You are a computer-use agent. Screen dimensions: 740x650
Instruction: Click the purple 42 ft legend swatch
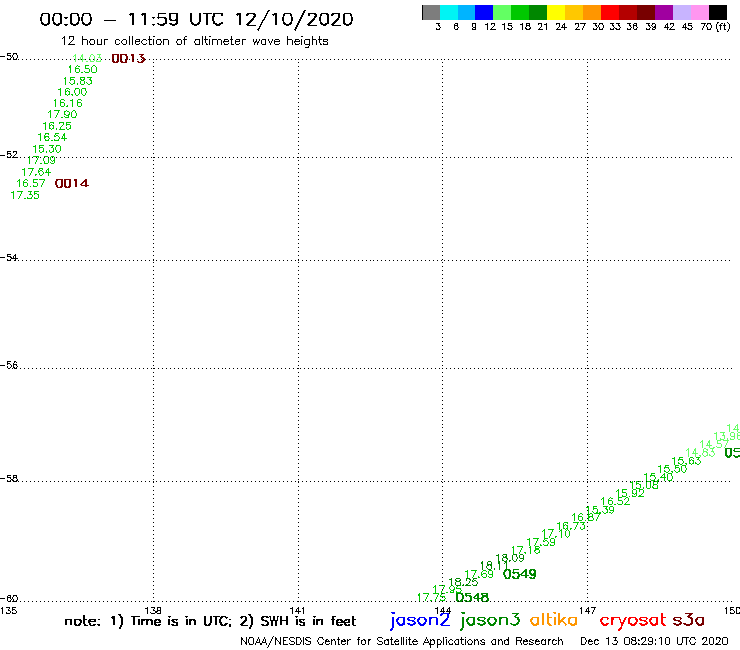[664, 12]
